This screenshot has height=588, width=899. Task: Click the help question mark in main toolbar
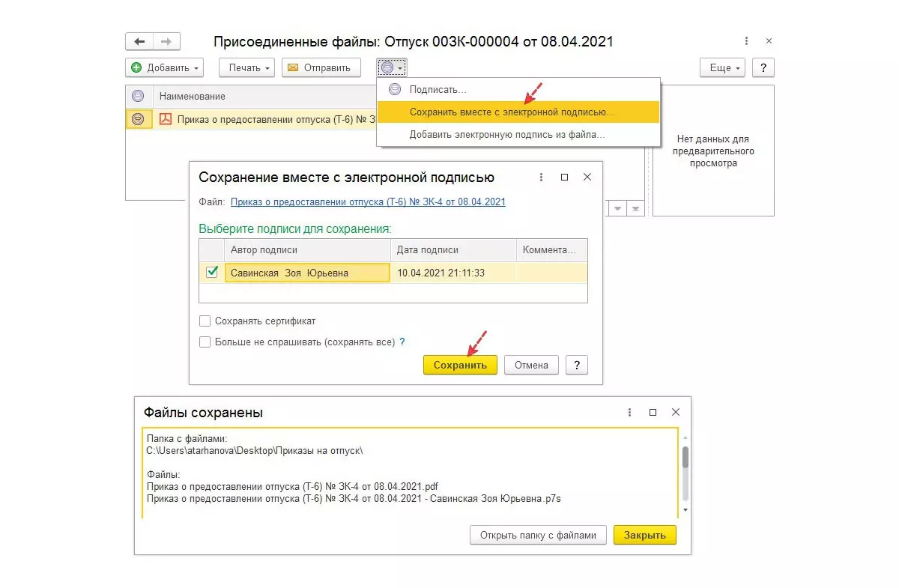click(x=763, y=67)
